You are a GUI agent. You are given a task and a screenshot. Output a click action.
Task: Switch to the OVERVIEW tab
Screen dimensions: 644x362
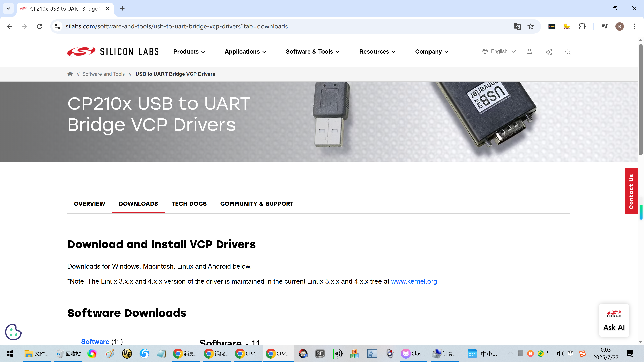tap(90, 204)
